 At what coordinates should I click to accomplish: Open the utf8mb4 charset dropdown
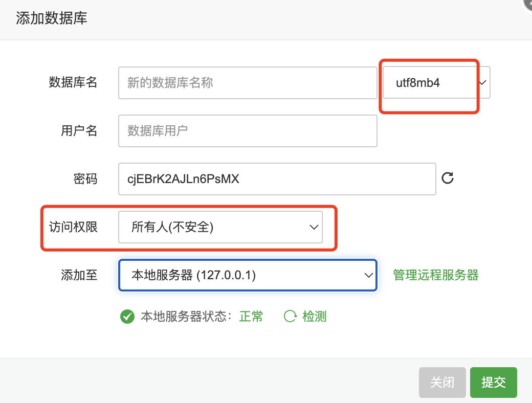pos(436,82)
